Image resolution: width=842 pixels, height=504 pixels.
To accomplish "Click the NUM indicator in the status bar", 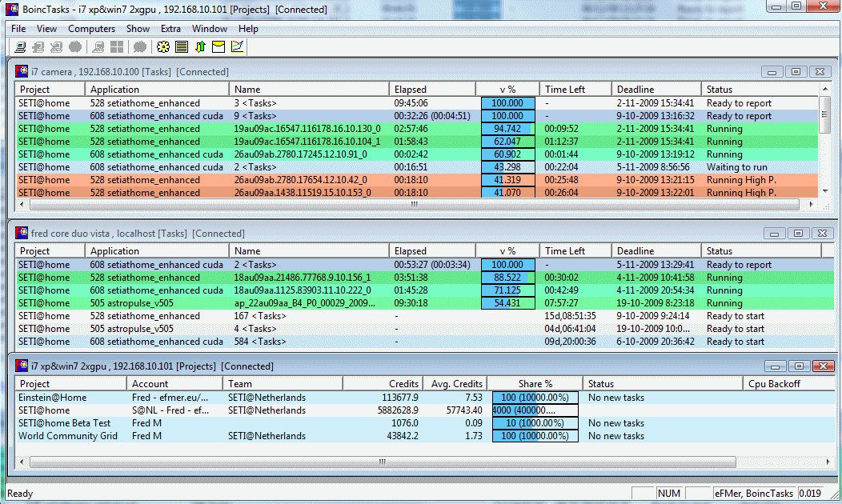I will click(669, 494).
